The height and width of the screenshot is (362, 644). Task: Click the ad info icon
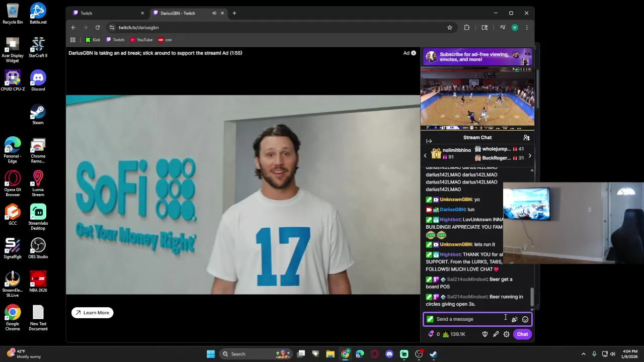pyautogui.click(x=414, y=53)
